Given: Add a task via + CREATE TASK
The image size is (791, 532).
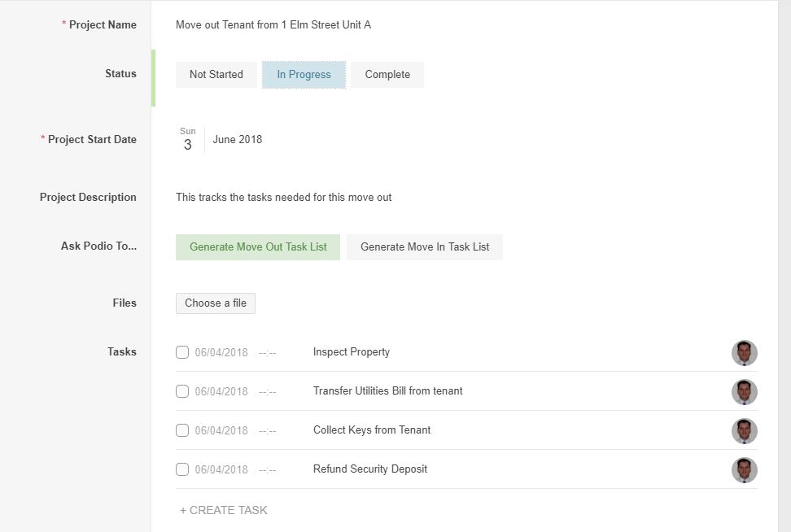Looking at the screenshot, I should 224,511.
